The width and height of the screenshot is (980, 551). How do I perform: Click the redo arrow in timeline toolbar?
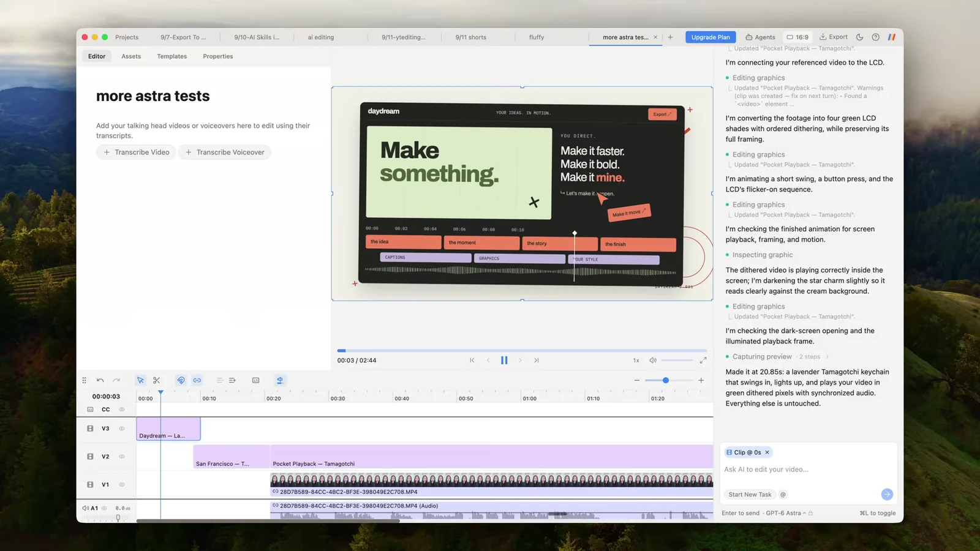(x=116, y=380)
